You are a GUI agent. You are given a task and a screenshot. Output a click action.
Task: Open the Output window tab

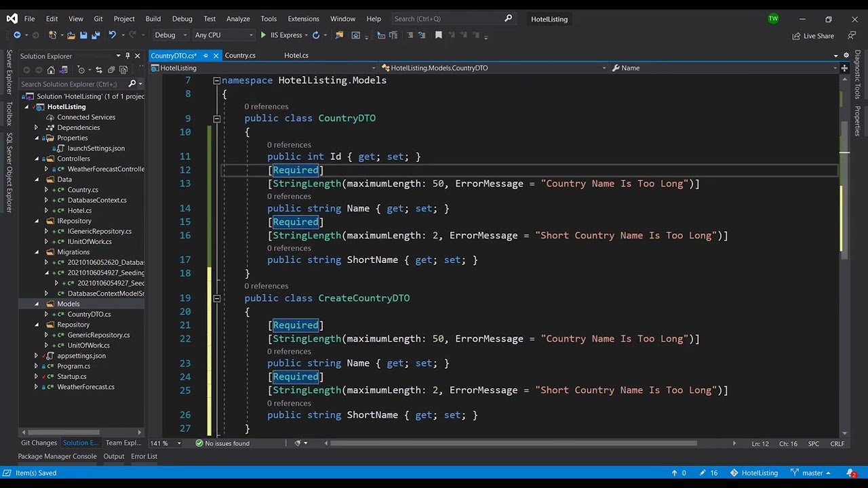pyautogui.click(x=113, y=456)
